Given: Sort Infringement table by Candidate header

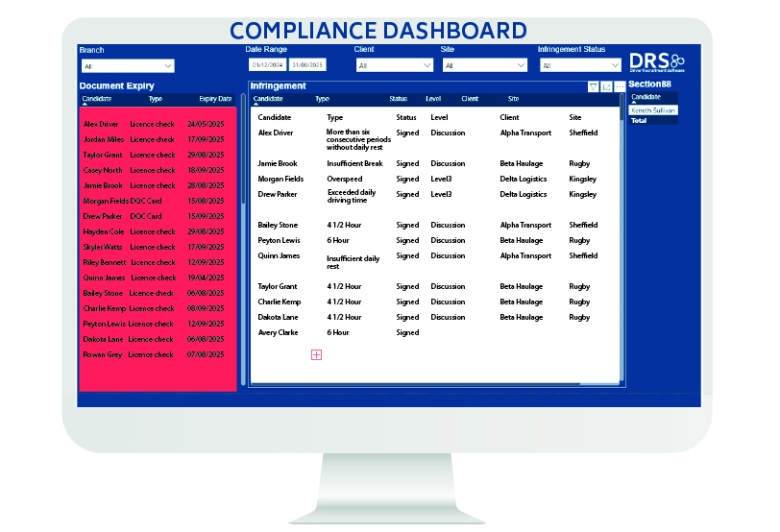Looking at the screenshot, I should coord(268,99).
